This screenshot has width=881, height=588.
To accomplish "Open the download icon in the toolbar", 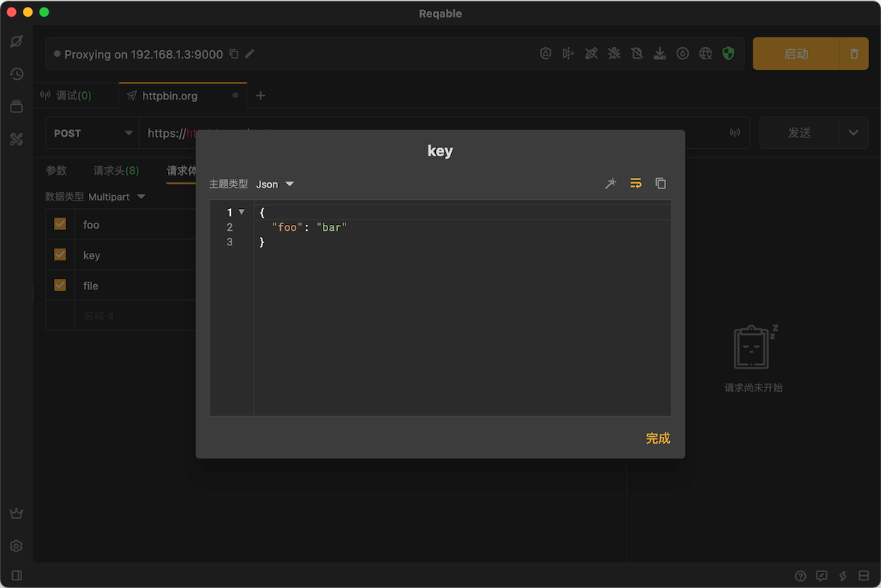I will [x=659, y=53].
